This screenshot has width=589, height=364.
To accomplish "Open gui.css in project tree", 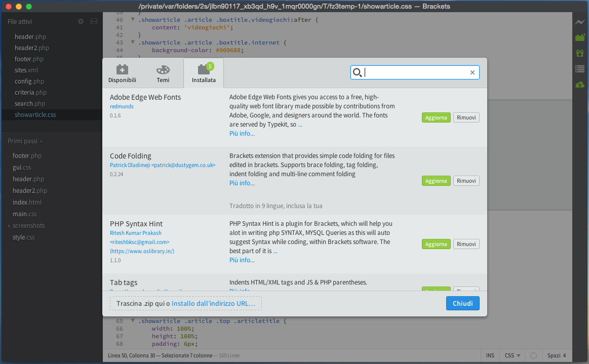I will pos(22,168).
